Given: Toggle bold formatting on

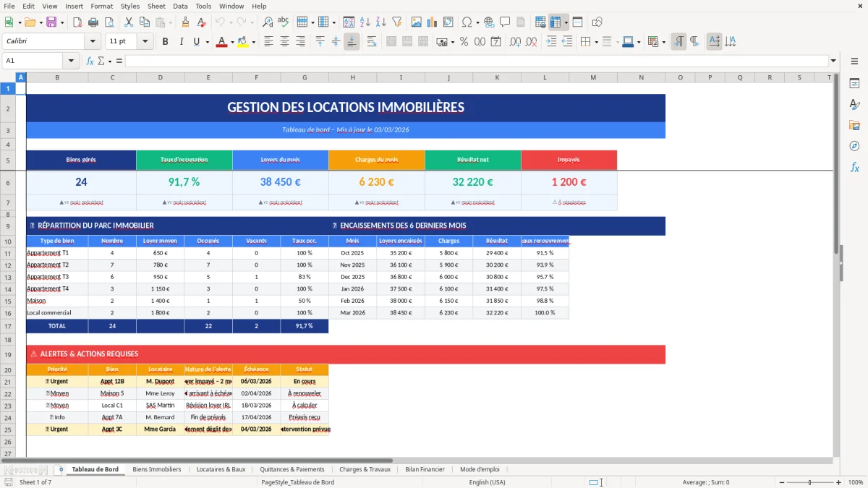Looking at the screenshot, I should (x=166, y=41).
